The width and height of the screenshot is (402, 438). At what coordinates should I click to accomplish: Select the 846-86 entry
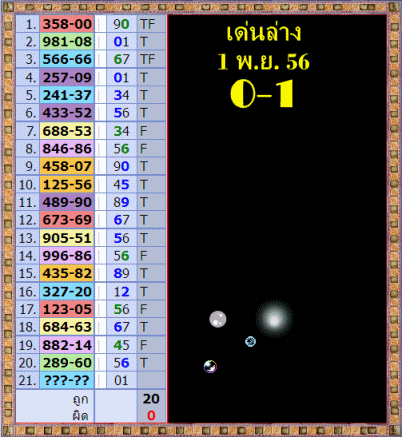click(67, 149)
